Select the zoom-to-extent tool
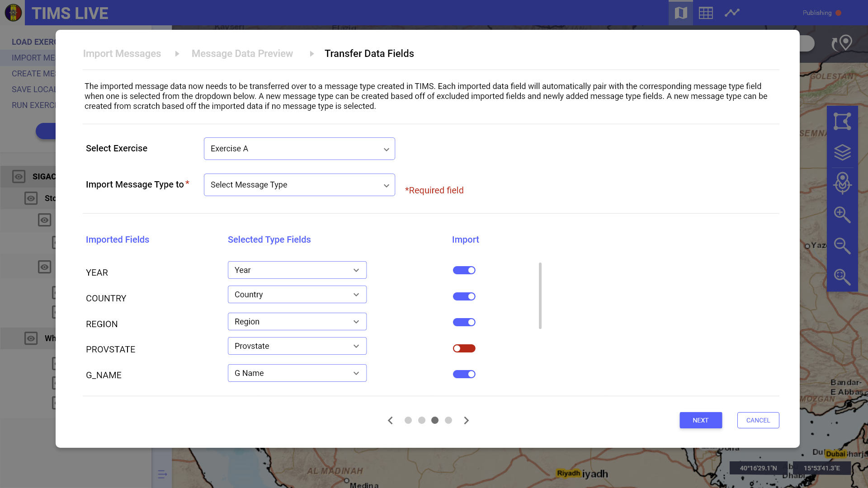The height and width of the screenshot is (488, 868). tap(842, 277)
